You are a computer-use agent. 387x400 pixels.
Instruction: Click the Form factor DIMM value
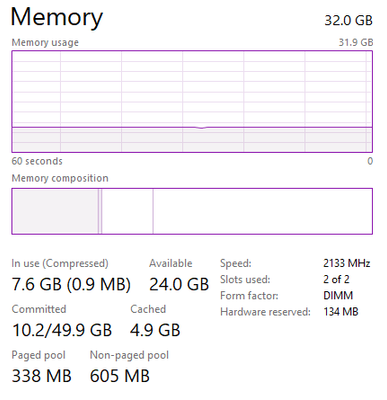(x=338, y=295)
